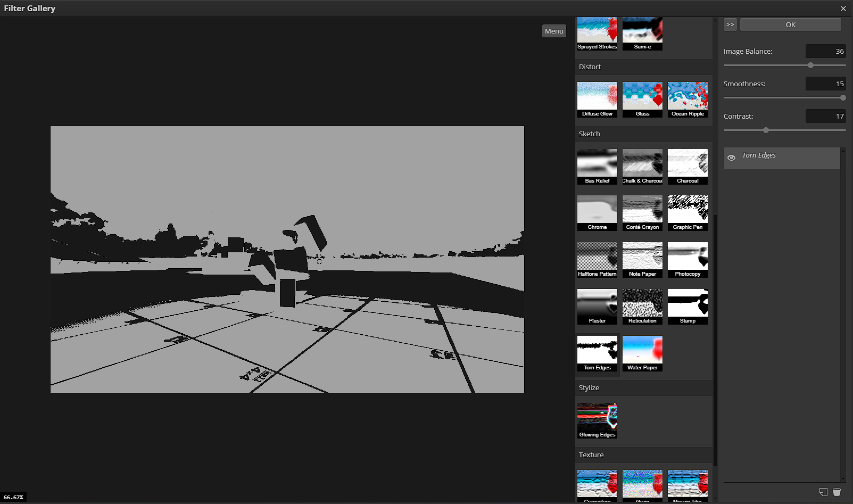Collapse the Distort filter group
The image size is (853, 504).
click(x=590, y=67)
